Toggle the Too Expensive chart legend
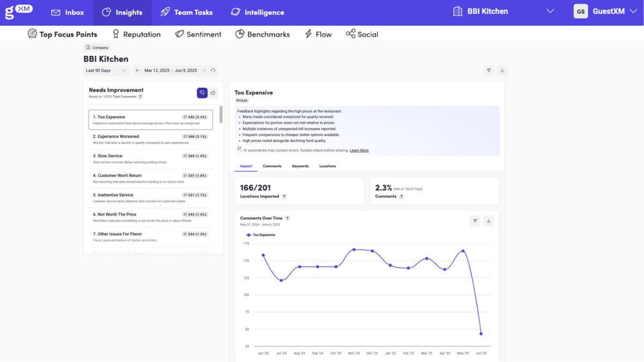The image size is (644, 362). pos(260,235)
